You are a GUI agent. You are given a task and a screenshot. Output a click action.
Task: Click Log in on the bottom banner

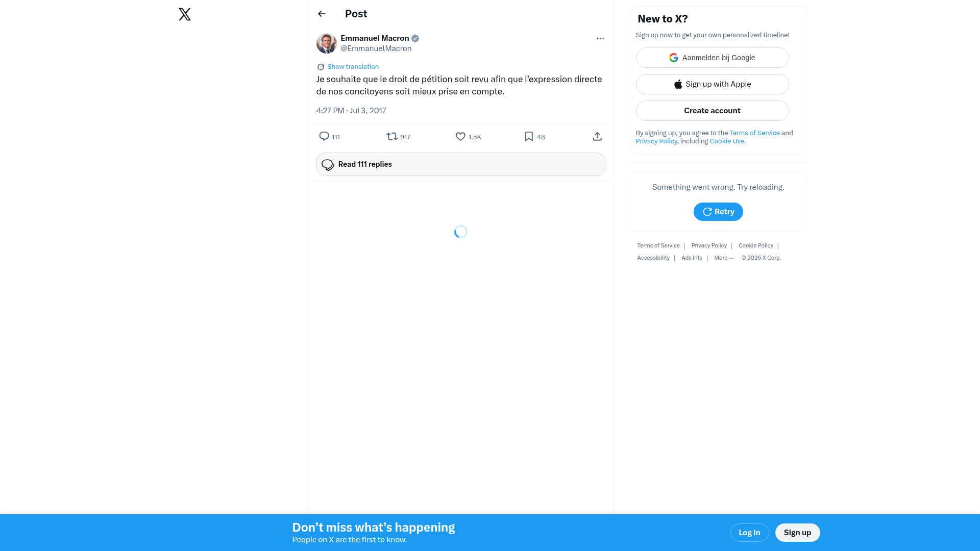coord(749,533)
